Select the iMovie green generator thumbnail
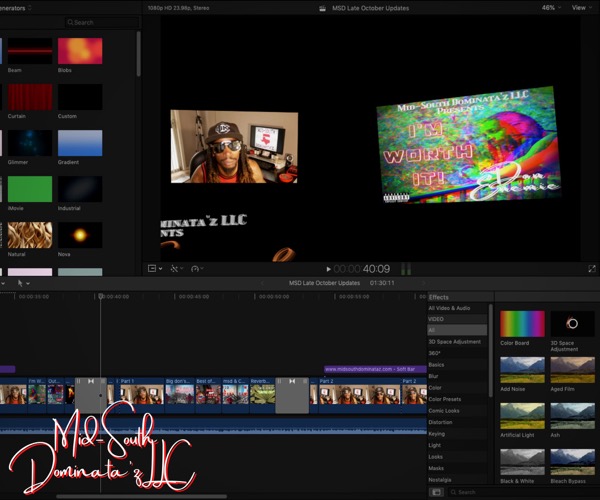The height and width of the screenshot is (500, 600). 30,189
